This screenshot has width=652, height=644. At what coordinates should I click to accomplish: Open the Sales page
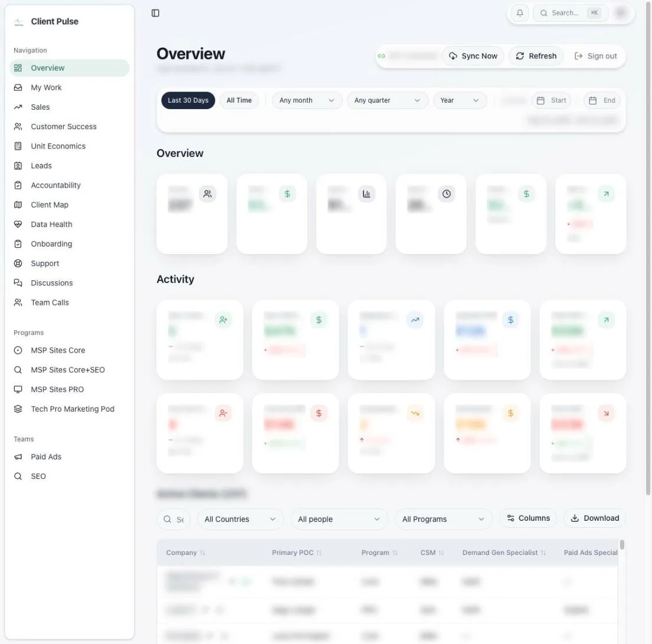coord(70,107)
